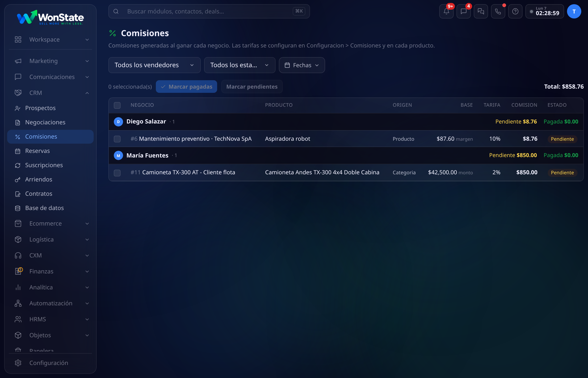Open the Todos los estados filter dropdown
The width and height of the screenshot is (588, 378).
tap(240, 65)
